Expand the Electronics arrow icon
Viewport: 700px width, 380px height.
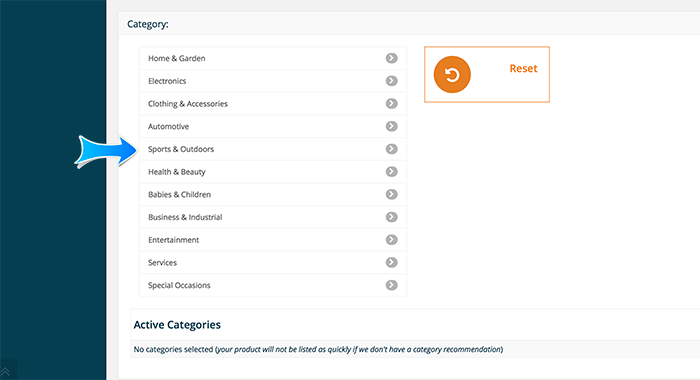click(x=392, y=81)
